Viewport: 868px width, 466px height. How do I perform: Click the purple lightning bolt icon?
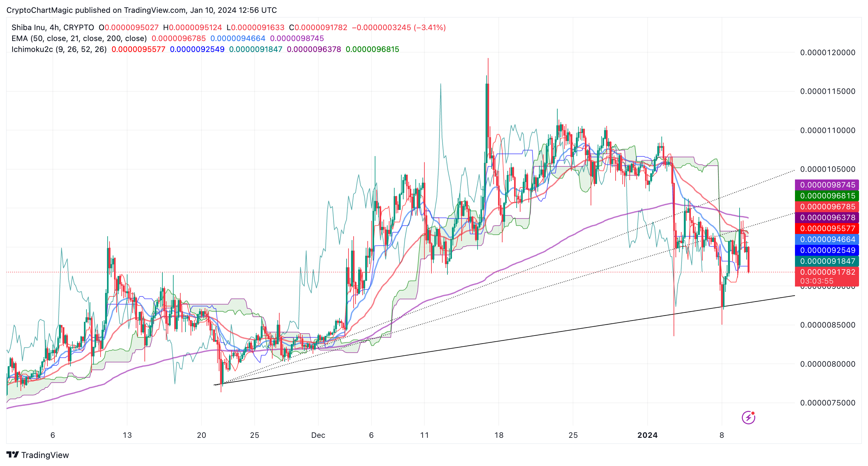coord(749,417)
